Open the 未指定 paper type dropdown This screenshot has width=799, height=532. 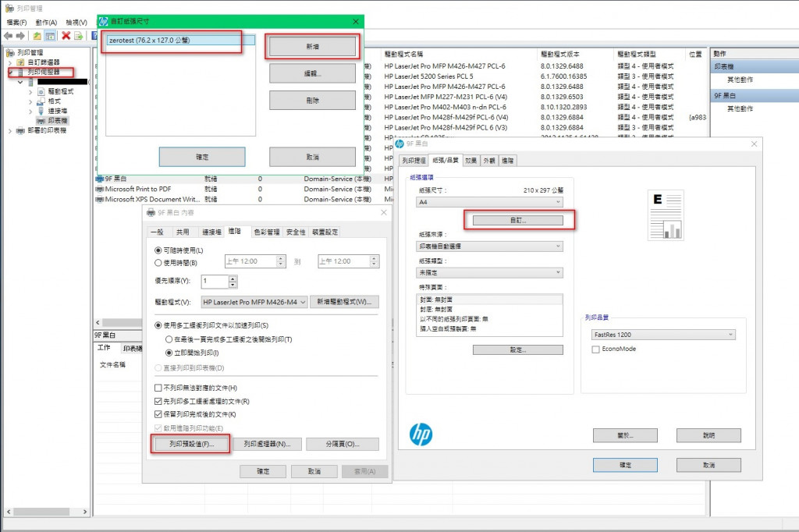pyautogui.click(x=489, y=272)
